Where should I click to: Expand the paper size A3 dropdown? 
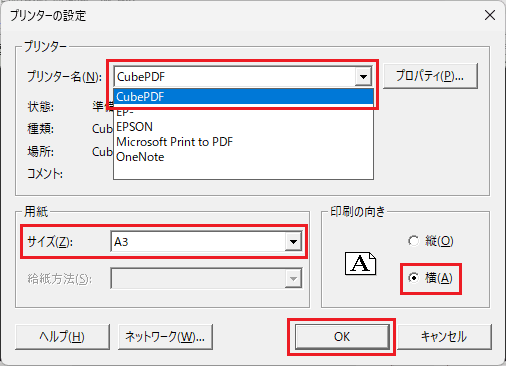293,242
